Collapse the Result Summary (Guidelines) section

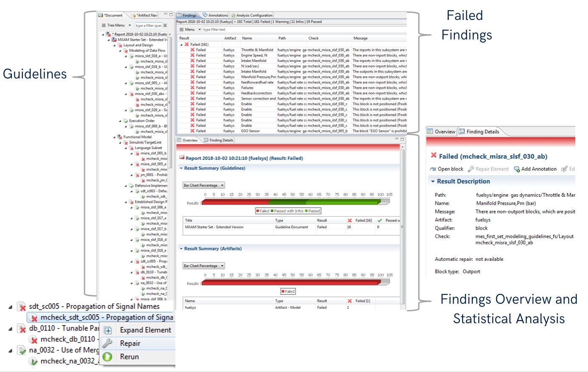[181, 168]
